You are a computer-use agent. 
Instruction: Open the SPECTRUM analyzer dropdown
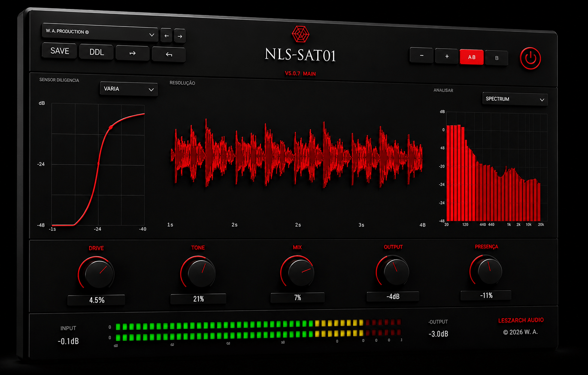(x=515, y=99)
